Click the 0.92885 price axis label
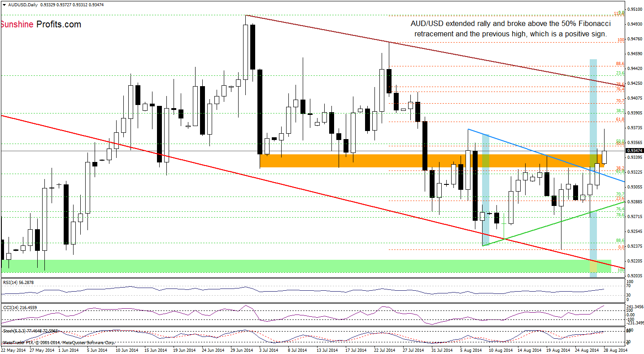The image size is (644, 354). [635, 201]
